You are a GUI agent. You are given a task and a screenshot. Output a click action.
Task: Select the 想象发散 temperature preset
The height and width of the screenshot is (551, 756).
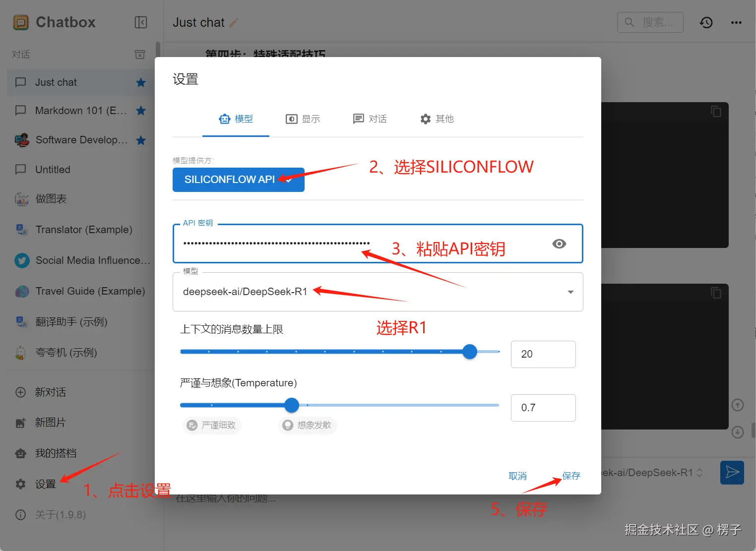[308, 425]
